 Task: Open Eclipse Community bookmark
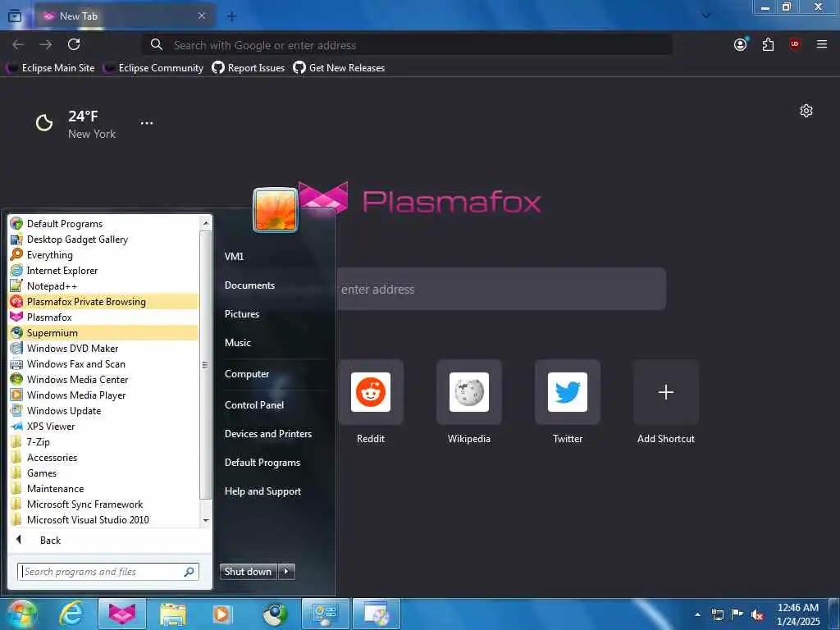pyautogui.click(x=153, y=68)
